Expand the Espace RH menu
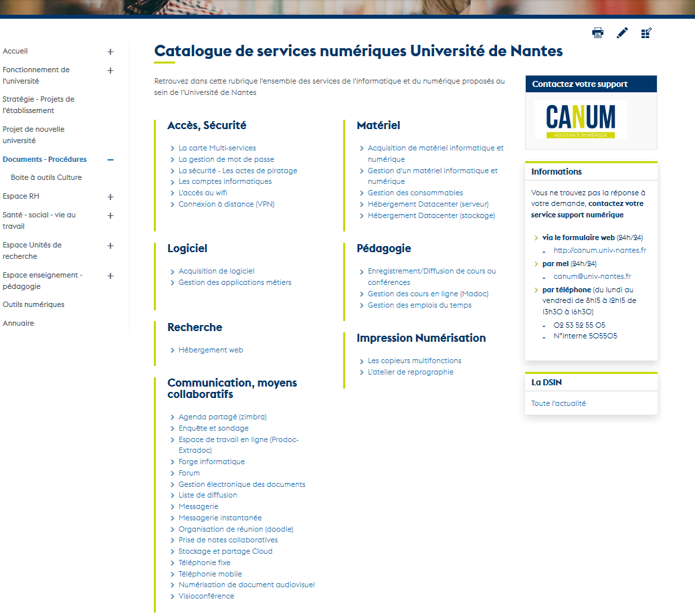This screenshot has width=695, height=616. point(110,197)
